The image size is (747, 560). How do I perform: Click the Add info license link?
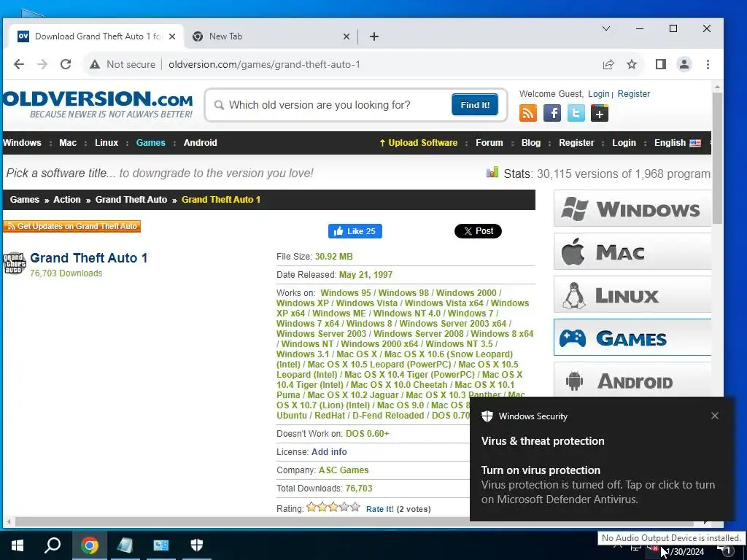[329, 452]
